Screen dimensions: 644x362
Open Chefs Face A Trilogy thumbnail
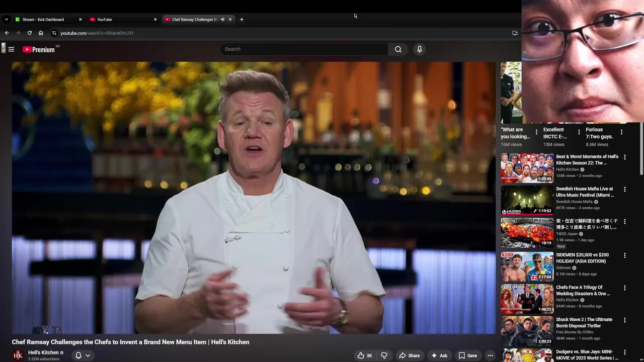pyautogui.click(x=527, y=299)
